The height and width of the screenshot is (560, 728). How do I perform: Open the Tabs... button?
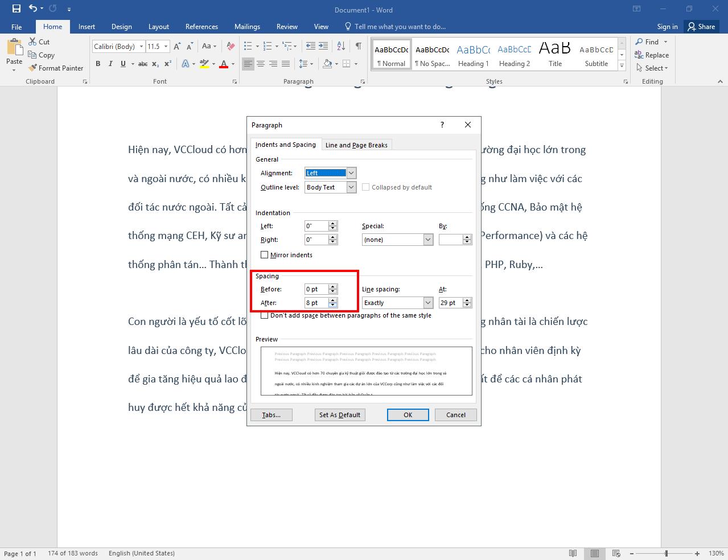pos(271,415)
